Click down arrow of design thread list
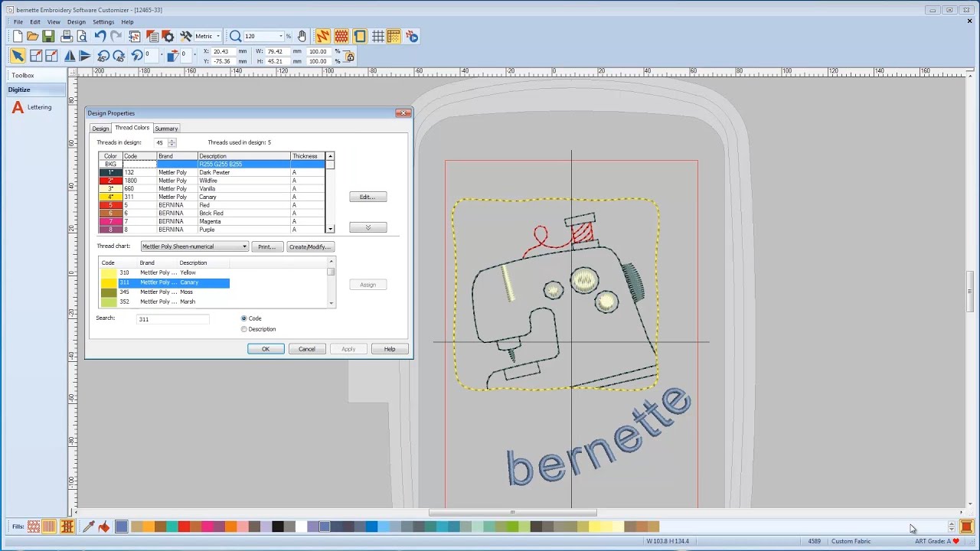The height and width of the screenshot is (551, 980). (330, 229)
